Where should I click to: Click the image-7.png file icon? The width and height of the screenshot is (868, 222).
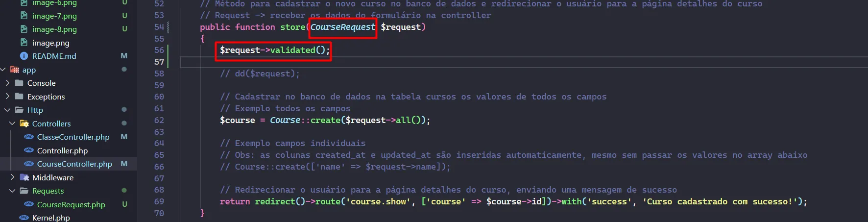24,16
